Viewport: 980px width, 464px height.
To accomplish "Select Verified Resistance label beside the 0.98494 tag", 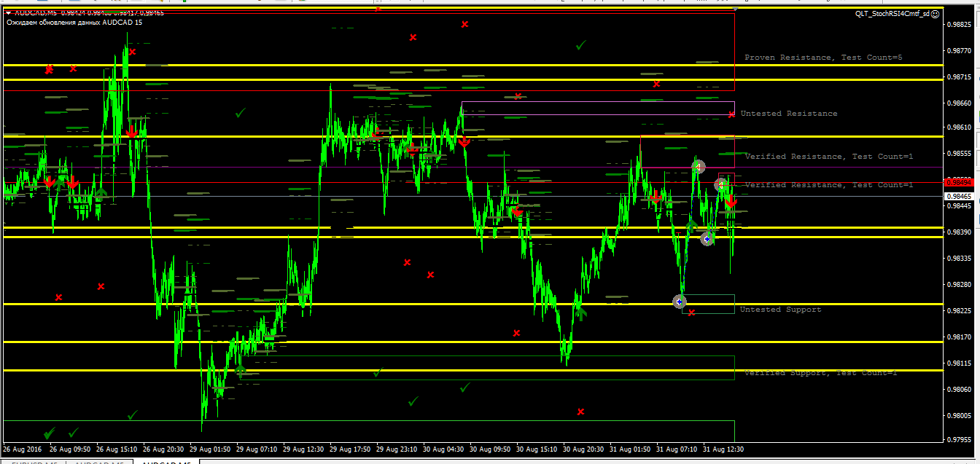I will (829, 185).
